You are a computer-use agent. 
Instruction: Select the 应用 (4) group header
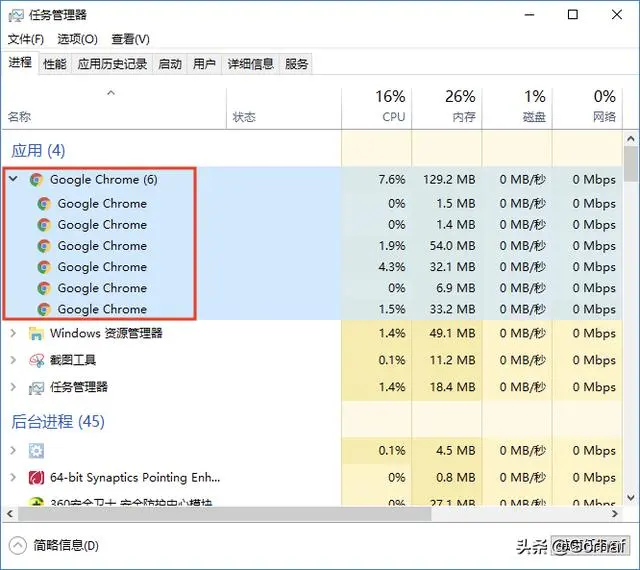pos(38,151)
